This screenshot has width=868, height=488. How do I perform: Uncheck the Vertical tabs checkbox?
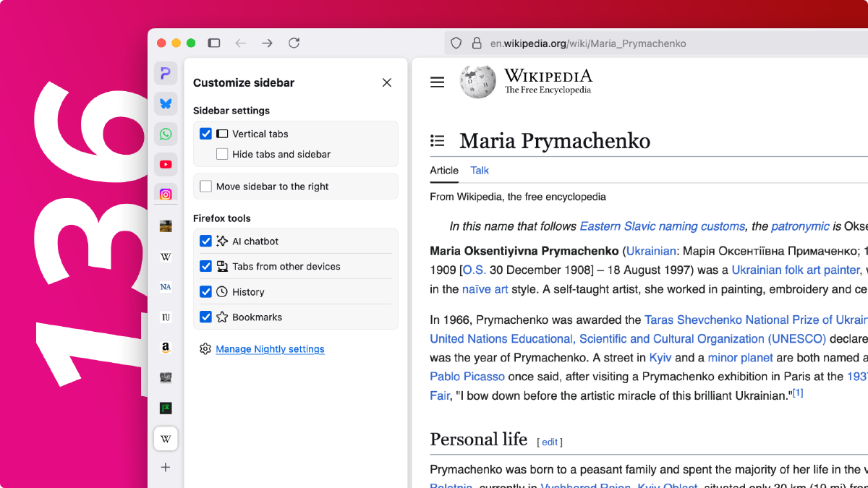pos(205,134)
